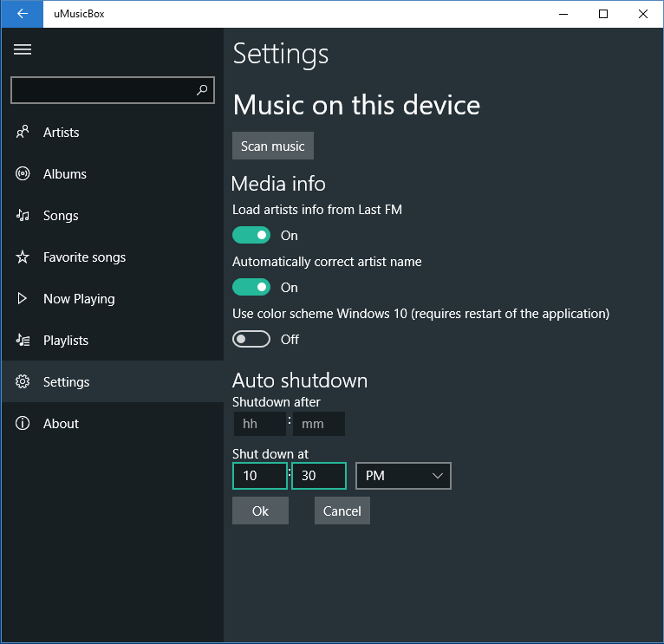Open Artists via its people icon
Image resolution: width=664 pixels, height=644 pixels.
23,133
